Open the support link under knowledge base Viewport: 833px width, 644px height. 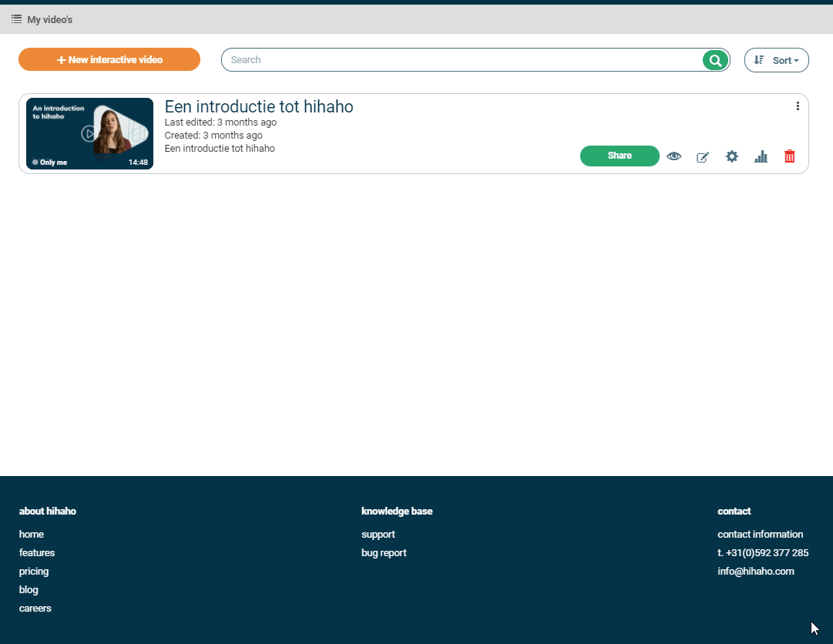point(378,534)
